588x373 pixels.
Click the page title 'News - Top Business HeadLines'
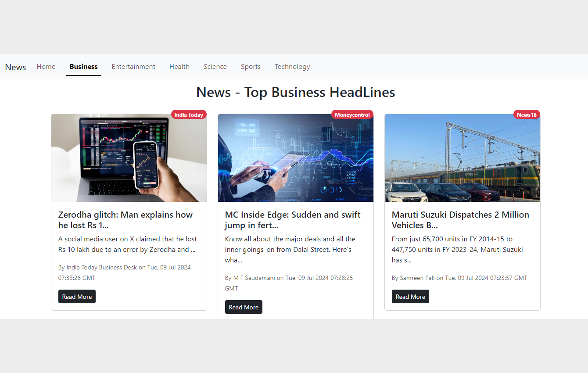[x=296, y=92]
